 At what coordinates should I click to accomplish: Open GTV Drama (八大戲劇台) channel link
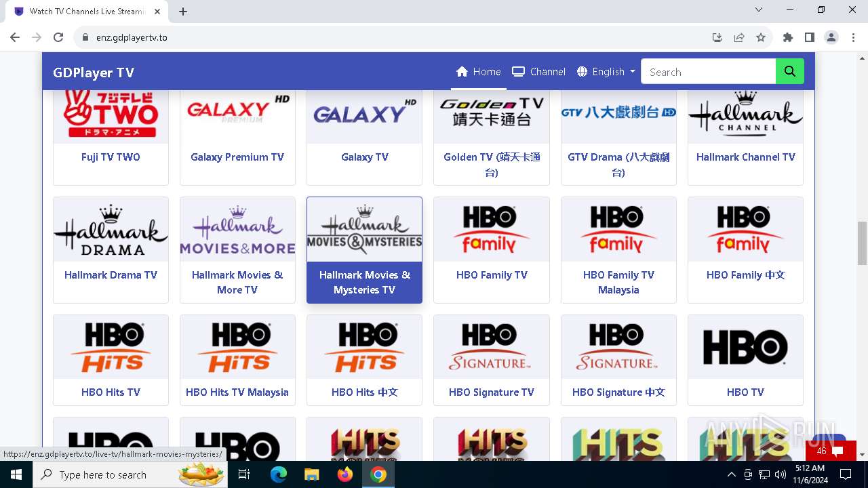[x=618, y=165]
